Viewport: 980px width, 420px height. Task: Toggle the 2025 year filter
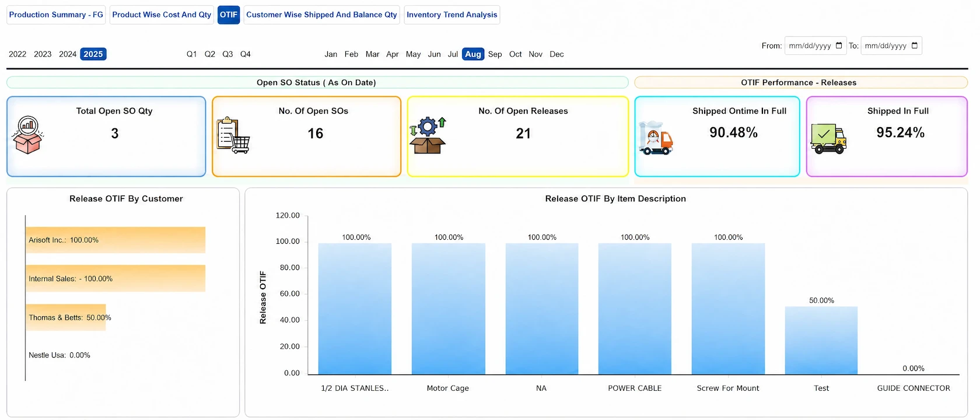93,54
